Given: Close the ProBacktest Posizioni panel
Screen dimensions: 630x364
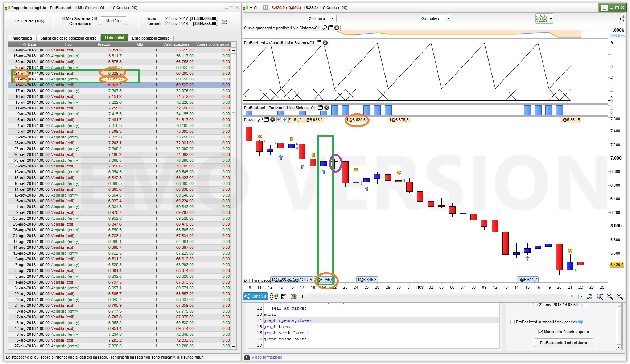Looking at the screenshot, I should 326,108.
